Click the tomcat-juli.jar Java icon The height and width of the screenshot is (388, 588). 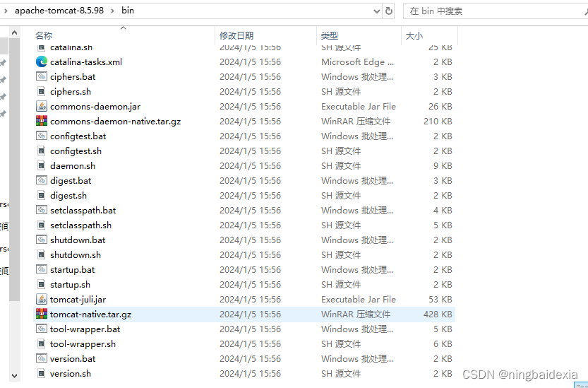pos(41,299)
